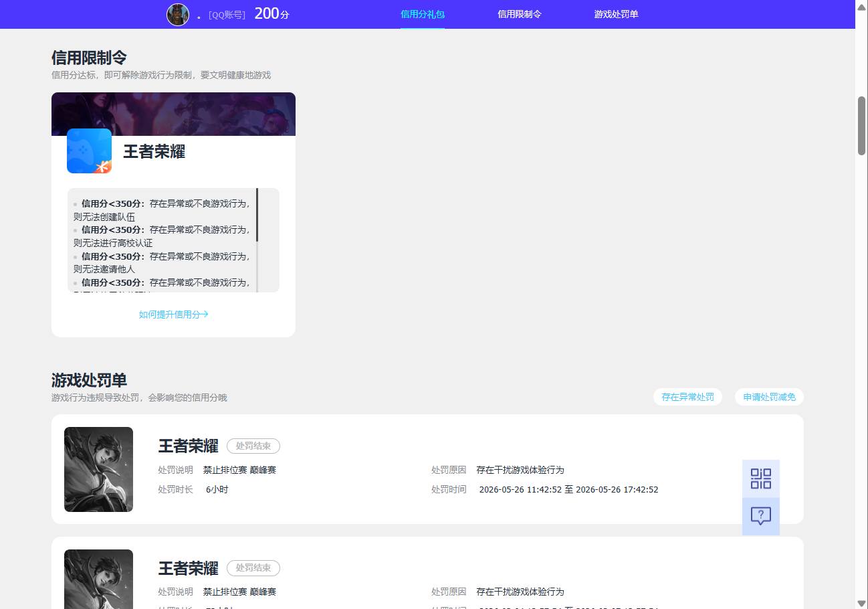Click the user avatar in the header
868x609 pixels.
click(x=178, y=14)
